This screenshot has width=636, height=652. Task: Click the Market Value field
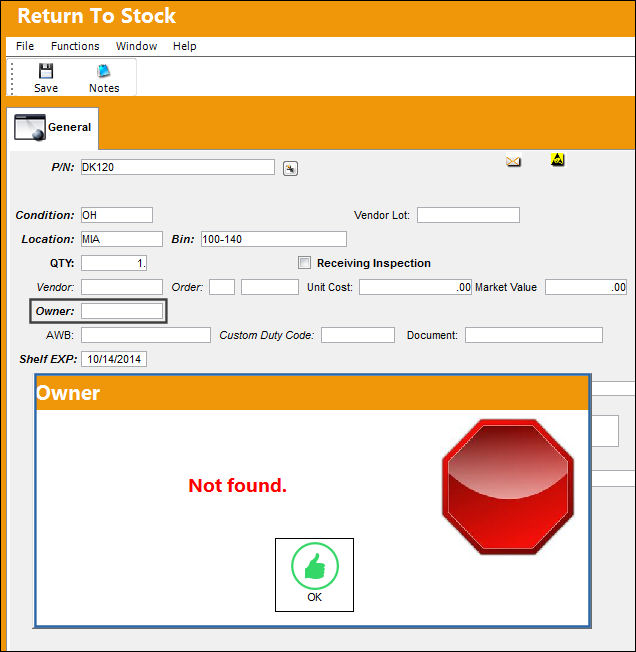point(586,287)
